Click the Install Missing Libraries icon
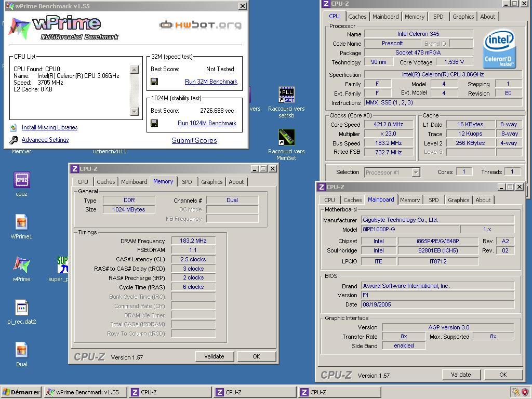This screenshot has height=399, width=532. 13,128
